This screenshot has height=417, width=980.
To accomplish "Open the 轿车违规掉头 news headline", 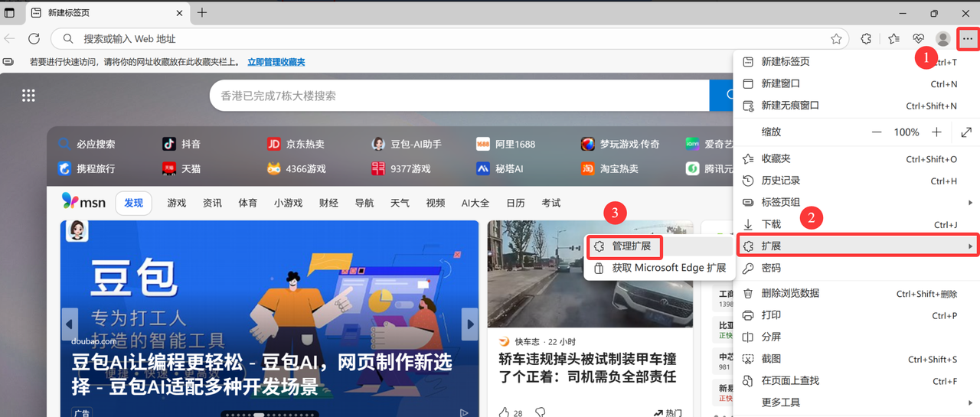I will [588, 367].
